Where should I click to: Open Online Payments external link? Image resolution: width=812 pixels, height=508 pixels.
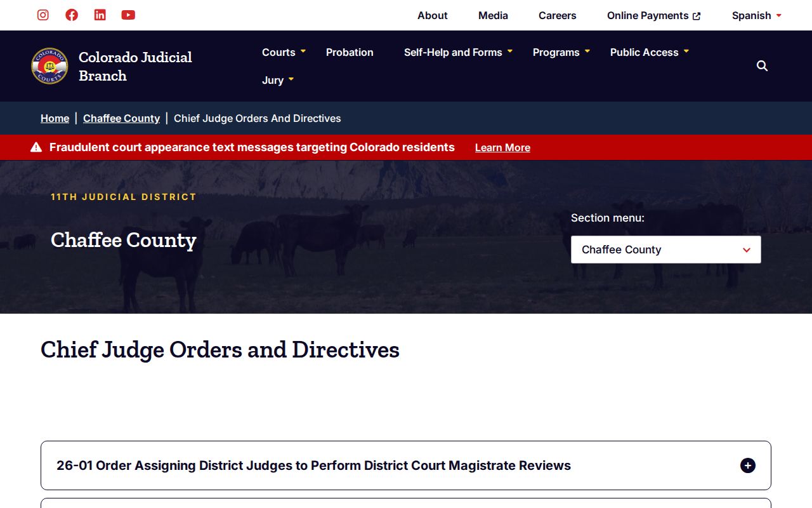point(653,15)
